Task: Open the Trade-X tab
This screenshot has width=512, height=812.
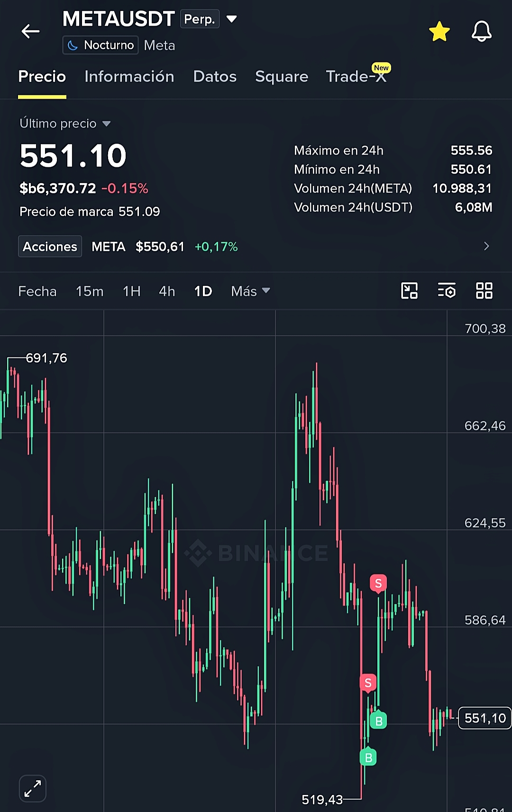Action: 356,76
